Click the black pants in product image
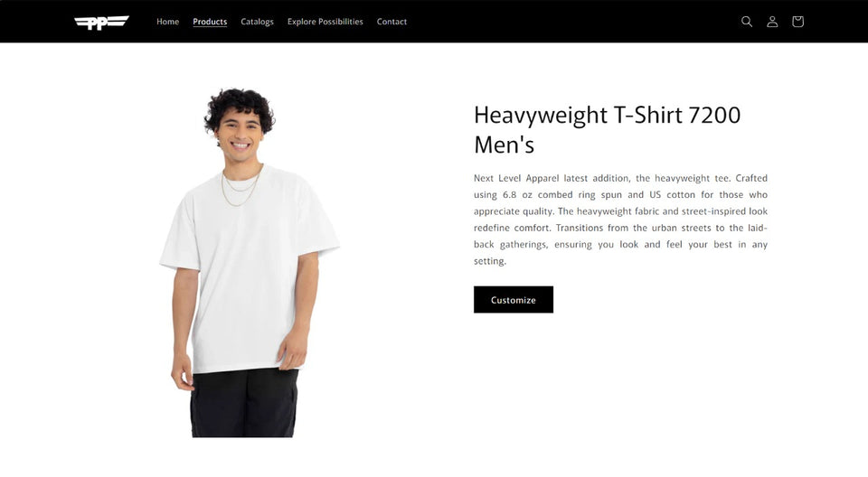This screenshot has height=477, width=868. coord(243,404)
